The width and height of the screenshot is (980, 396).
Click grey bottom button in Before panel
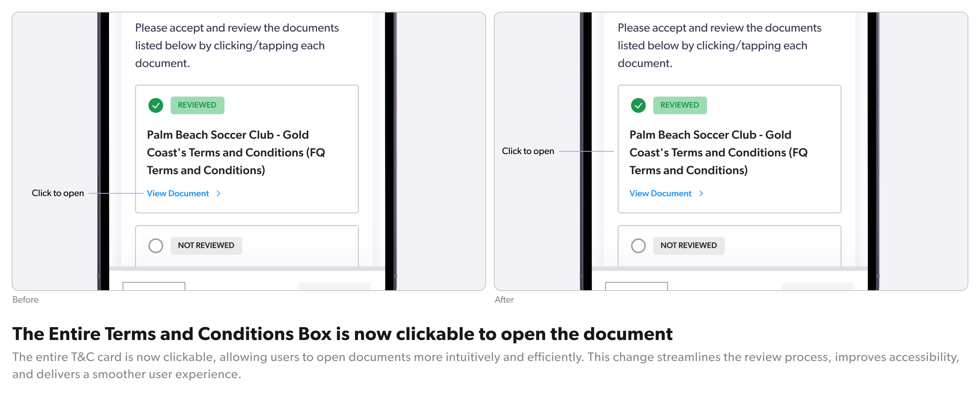334,286
